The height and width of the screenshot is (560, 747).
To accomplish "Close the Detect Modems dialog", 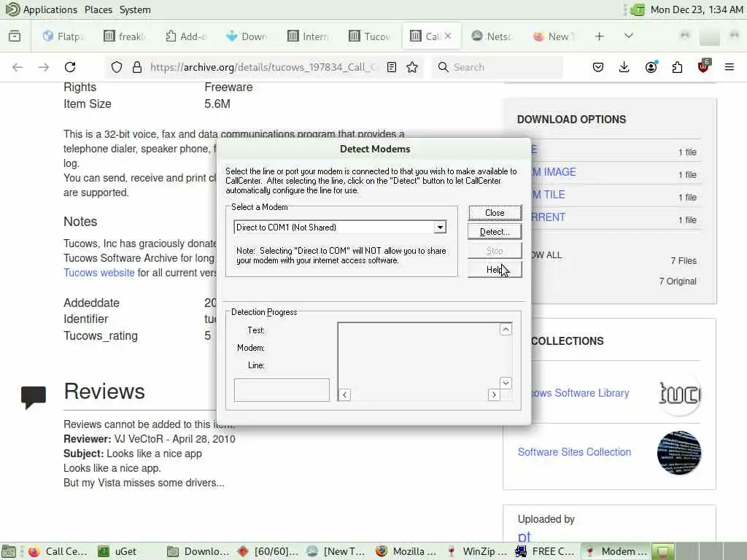I will [x=495, y=213].
